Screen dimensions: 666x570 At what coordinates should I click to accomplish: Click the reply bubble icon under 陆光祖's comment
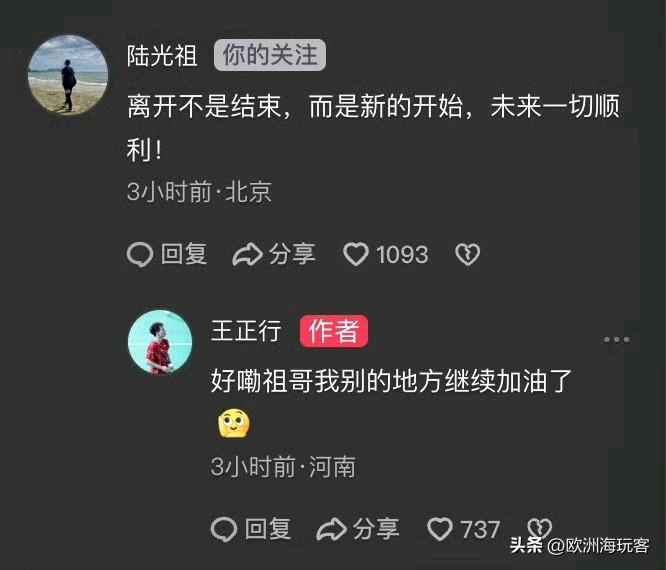(x=140, y=254)
